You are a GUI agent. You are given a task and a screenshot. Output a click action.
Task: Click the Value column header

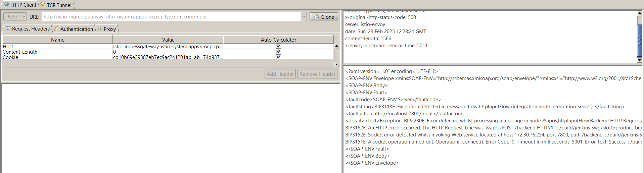pyautogui.click(x=168, y=40)
